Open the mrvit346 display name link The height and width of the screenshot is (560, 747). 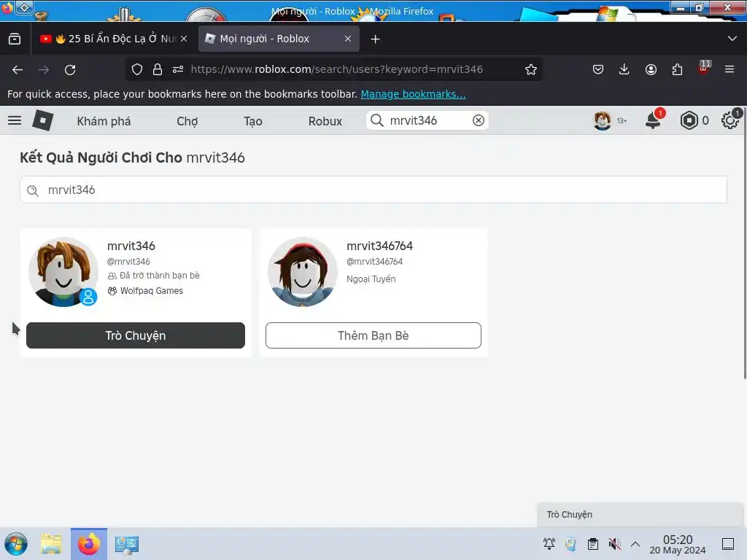click(131, 246)
